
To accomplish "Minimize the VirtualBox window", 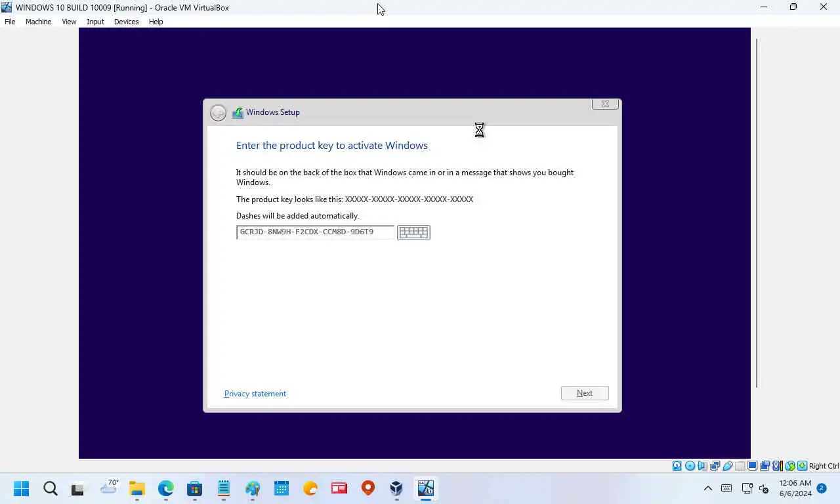I will [x=763, y=7].
